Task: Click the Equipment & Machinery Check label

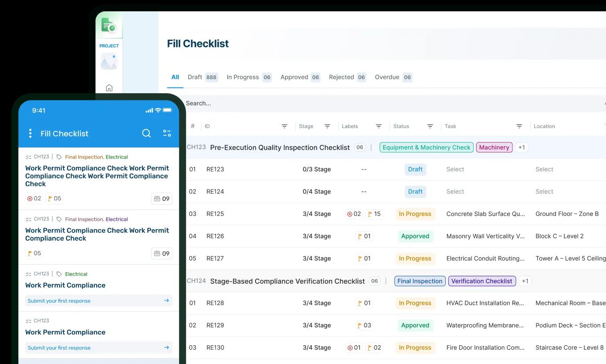Action: click(x=426, y=147)
